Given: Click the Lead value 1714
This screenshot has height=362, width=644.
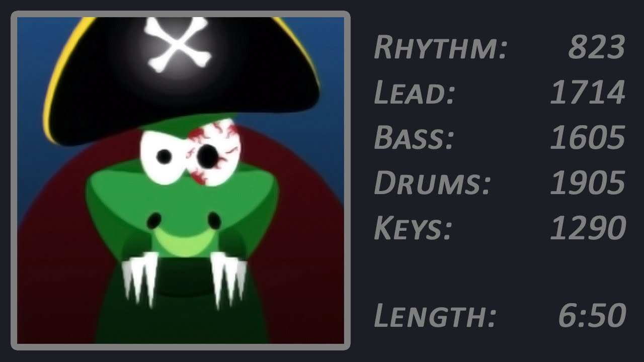Looking at the screenshot, I should tap(588, 93).
